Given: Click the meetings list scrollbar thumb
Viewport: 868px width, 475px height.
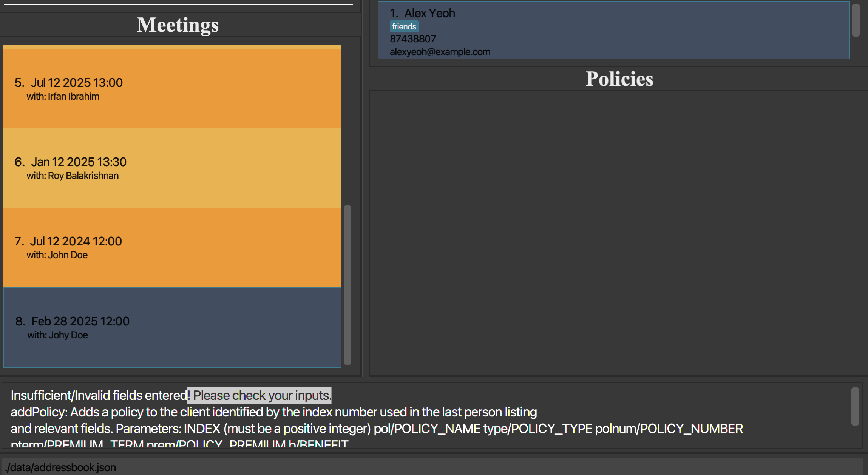Looking at the screenshot, I should pyautogui.click(x=348, y=284).
